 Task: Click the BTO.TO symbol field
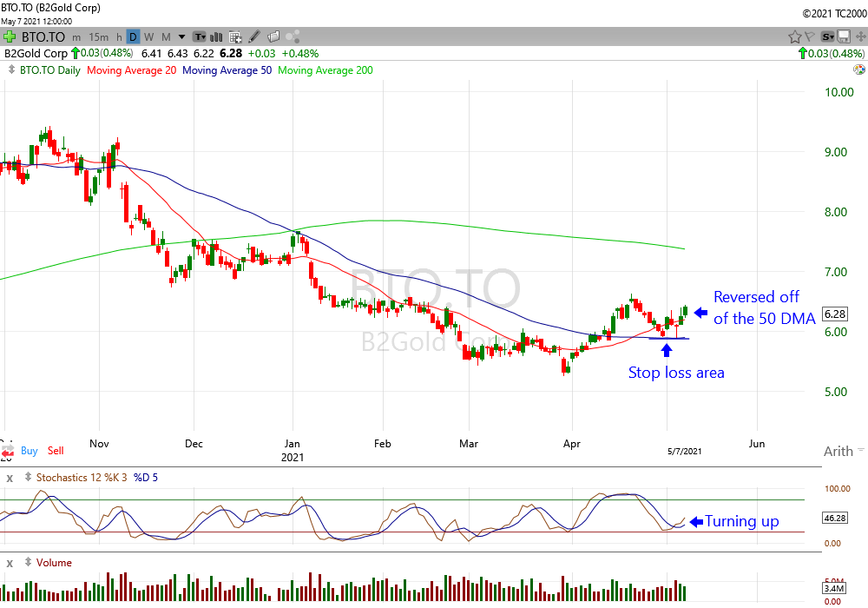(x=43, y=37)
